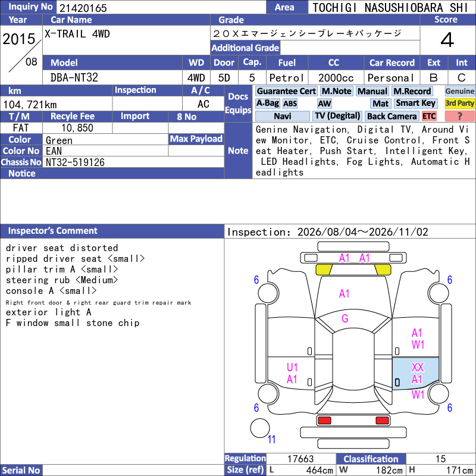This screenshot has height=476, width=476.
Task: Click the Notice header bar
Action: pyautogui.click(x=112, y=173)
